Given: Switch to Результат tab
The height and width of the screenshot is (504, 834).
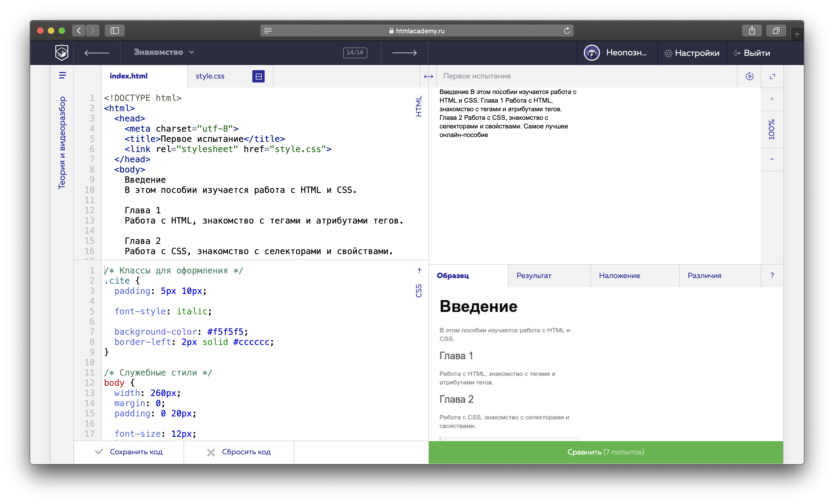Looking at the screenshot, I should tap(534, 276).
